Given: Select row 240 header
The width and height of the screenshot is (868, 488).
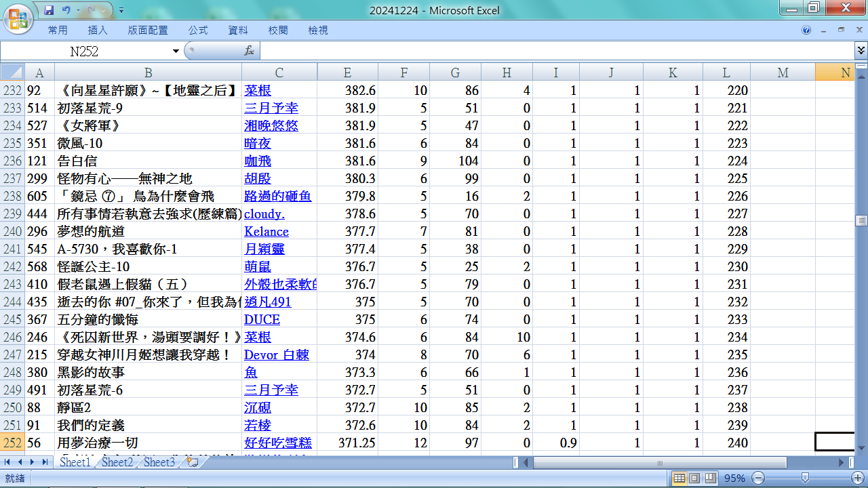Looking at the screenshot, I should [x=12, y=231].
